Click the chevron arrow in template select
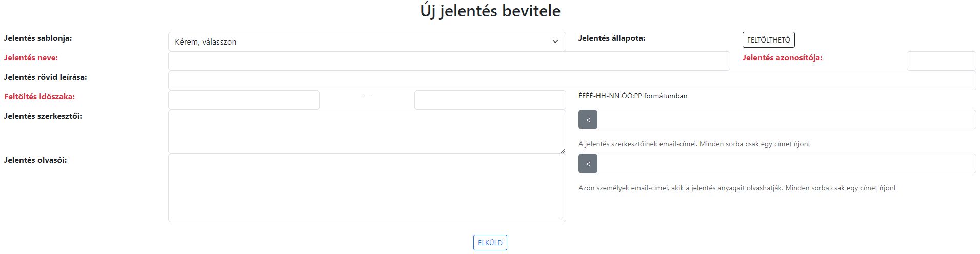Image resolution: width=980 pixels, height=254 pixels. tap(555, 41)
